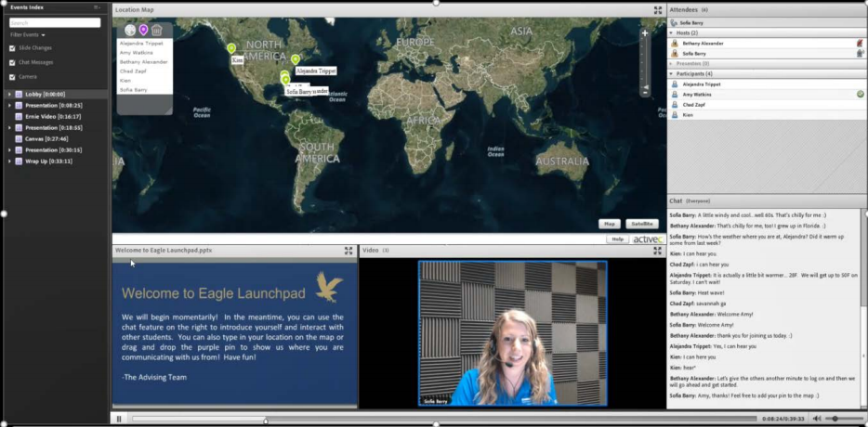Open the Events Index pod options menu
Image resolution: width=868 pixels, height=427 pixels.
97,7
